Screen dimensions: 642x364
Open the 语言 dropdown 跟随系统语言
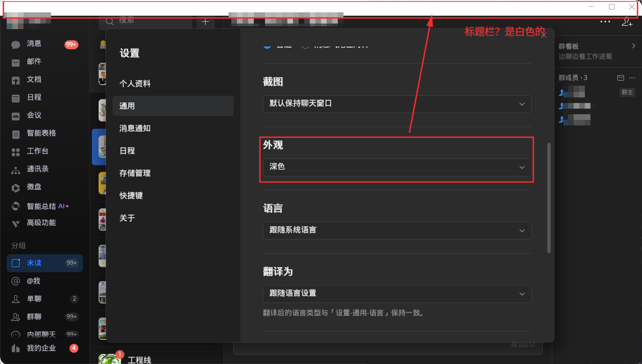click(397, 231)
